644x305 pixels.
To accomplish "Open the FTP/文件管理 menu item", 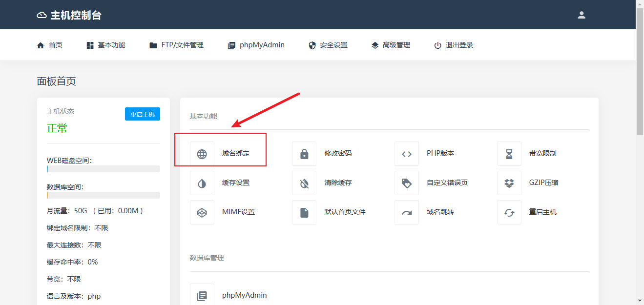I will click(176, 45).
